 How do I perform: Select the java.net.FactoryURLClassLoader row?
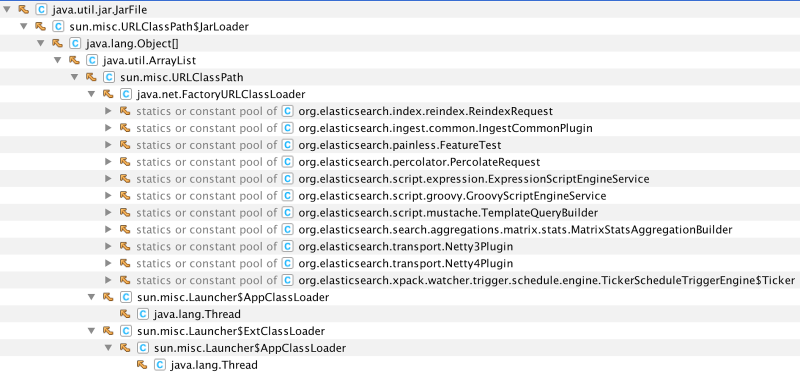pyautogui.click(x=400, y=94)
